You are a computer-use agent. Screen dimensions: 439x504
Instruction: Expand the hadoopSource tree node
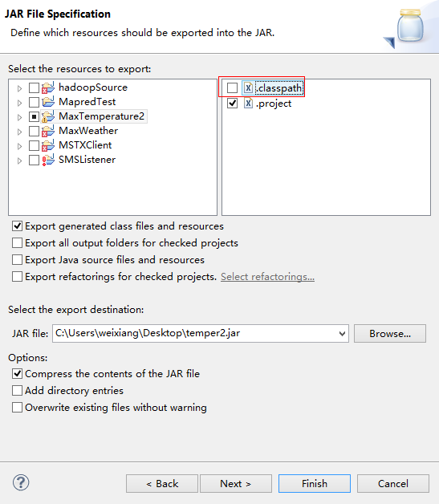[x=19, y=88]
